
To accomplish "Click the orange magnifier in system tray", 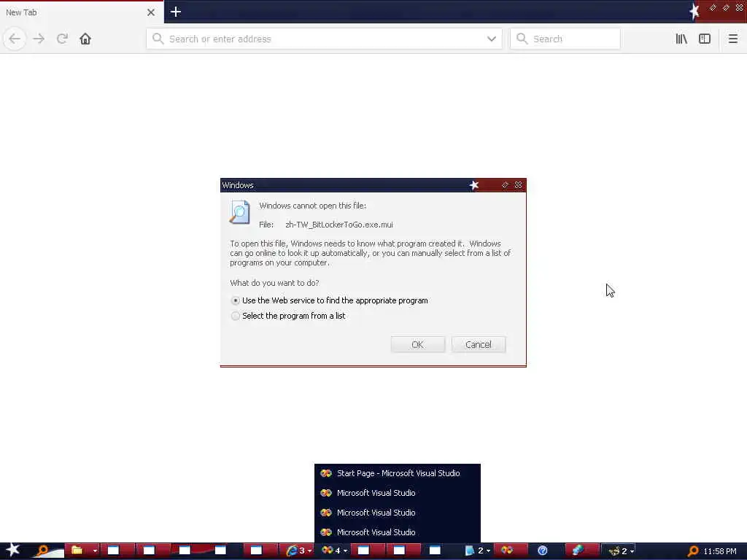I will pos(693,551).
